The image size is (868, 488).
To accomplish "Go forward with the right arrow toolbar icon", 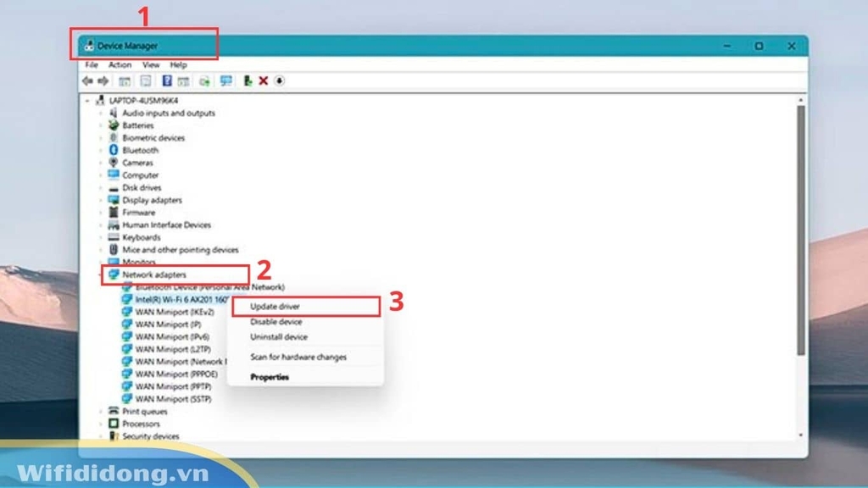I will pos(103,81).
